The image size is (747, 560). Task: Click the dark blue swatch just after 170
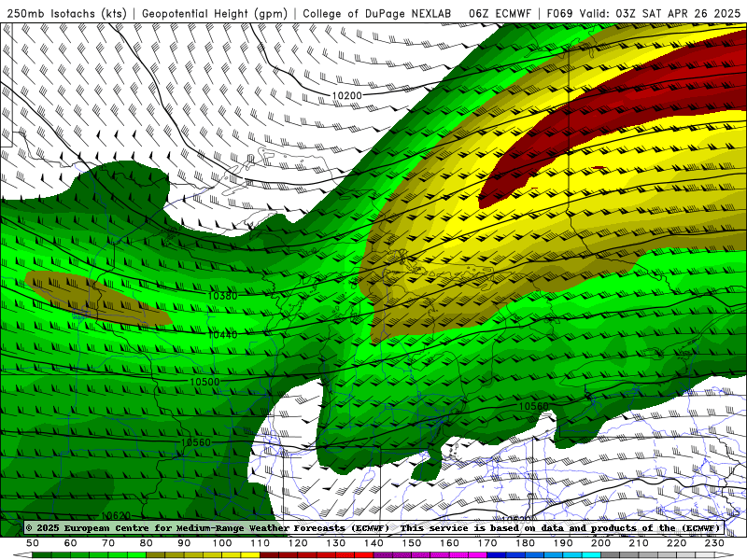[x=497, y=555]
